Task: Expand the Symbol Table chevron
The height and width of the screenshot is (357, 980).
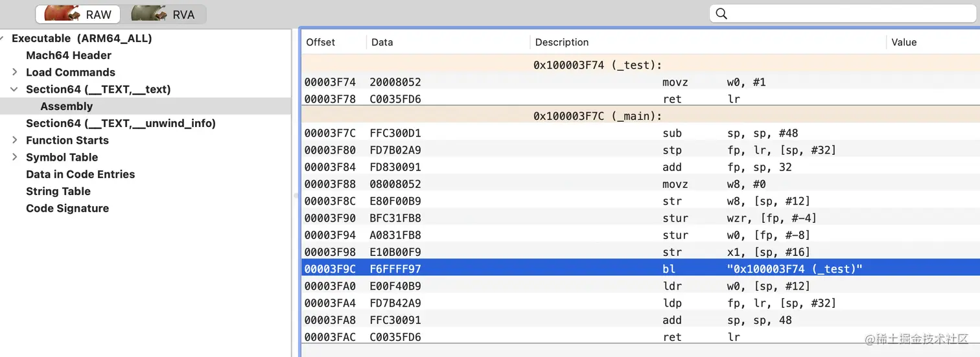Action: 15,157
